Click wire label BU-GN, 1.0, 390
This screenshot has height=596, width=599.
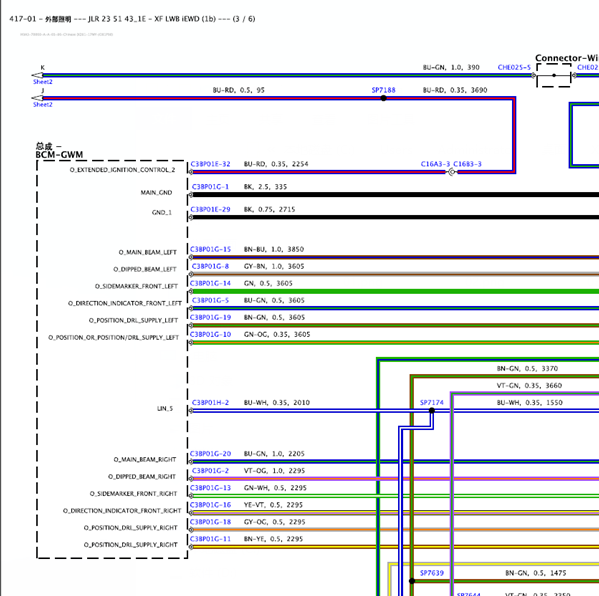(x=451, y=67)
